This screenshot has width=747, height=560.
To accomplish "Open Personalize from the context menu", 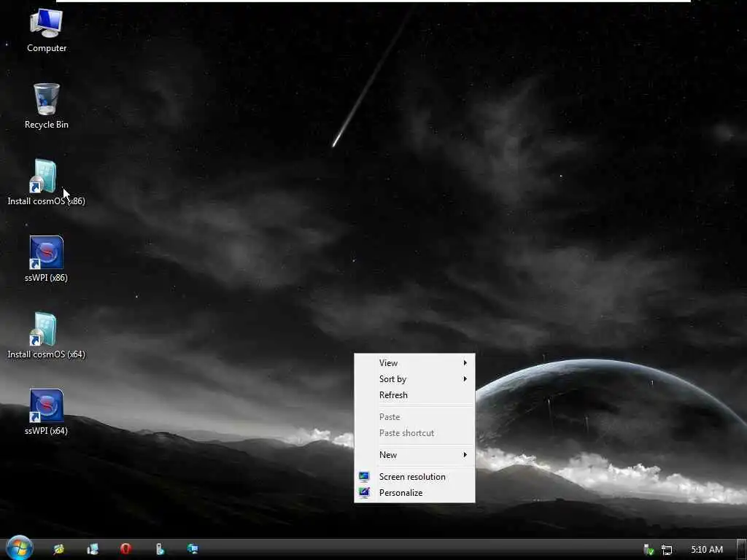I will click(414, 493).
